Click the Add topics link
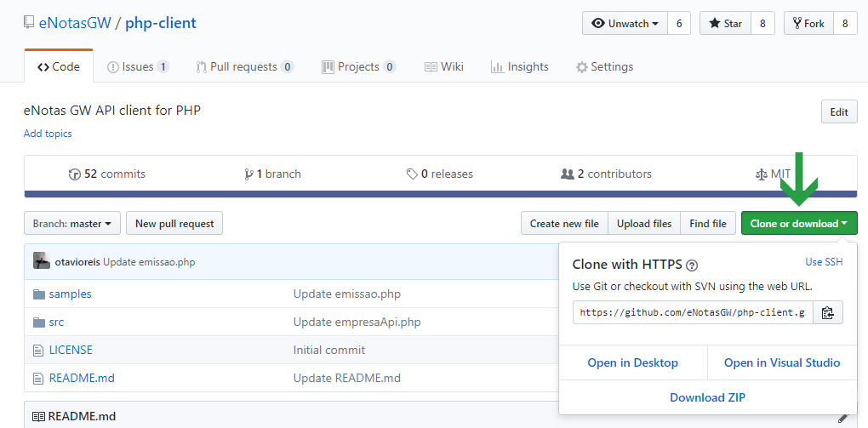Image resolution: width=868 pixels, height=428 pixels. pyautogui.click(x=48, y=134)
